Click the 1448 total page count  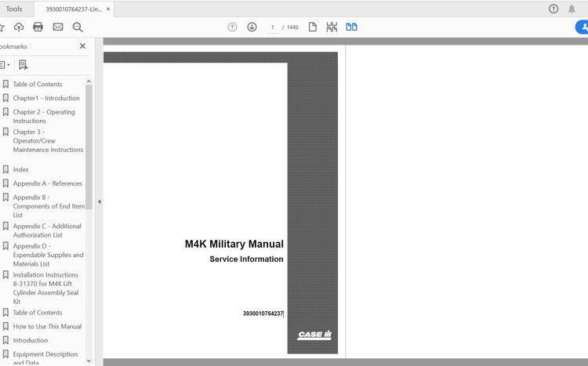pyautogui.click(x=292, y=27)
